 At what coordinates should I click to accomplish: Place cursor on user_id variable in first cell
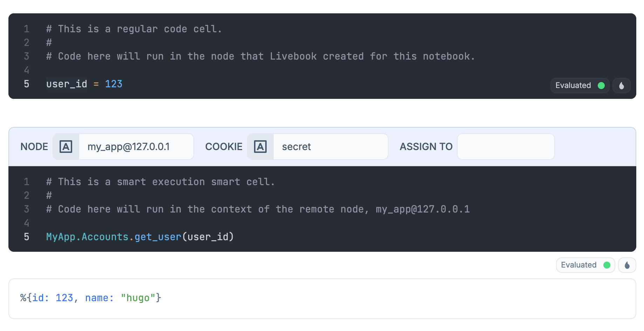[67, 84]
